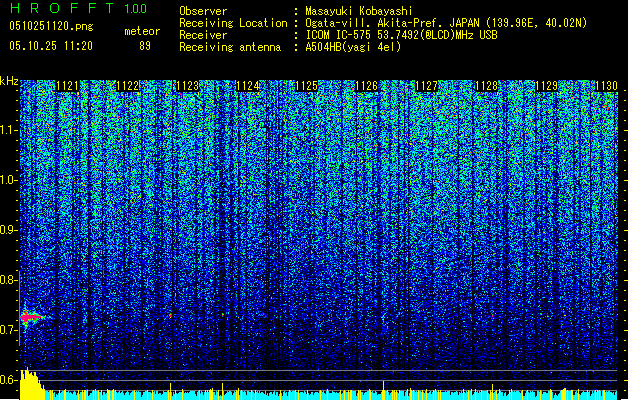Image resolution: width=629 pixels, height=400 pixels.
Task: Select the filename 0510251120.png
Action: point(51,26)
